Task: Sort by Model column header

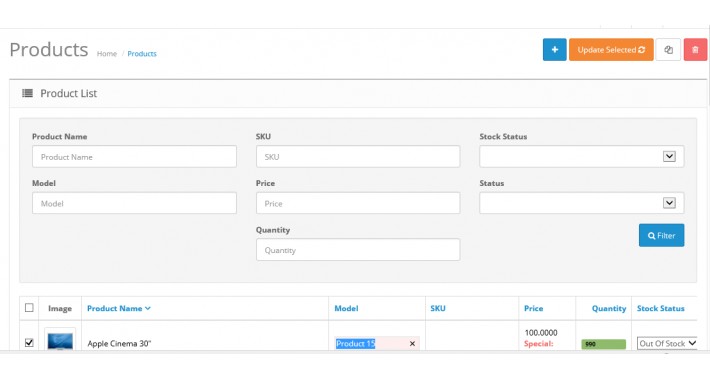Action: click(x=346, y=308)
